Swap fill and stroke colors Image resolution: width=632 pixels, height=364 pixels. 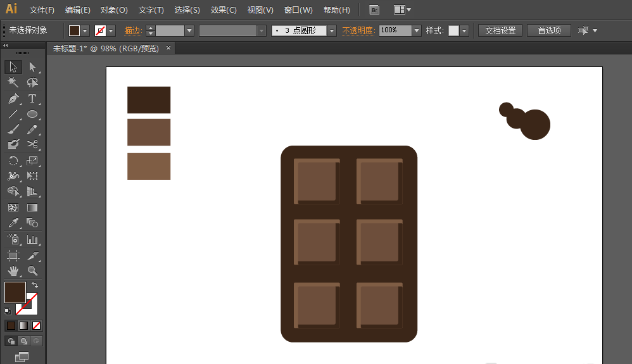pos(35,285)
